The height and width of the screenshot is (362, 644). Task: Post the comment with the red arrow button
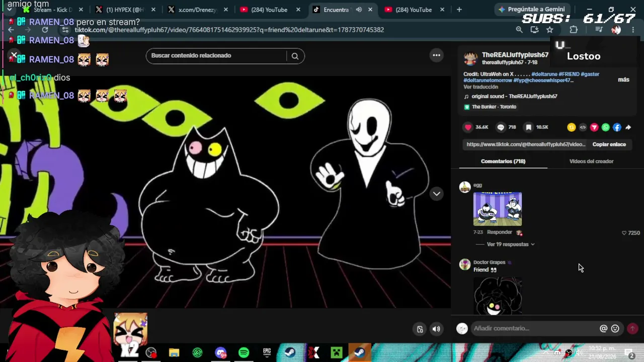point(632,328)
